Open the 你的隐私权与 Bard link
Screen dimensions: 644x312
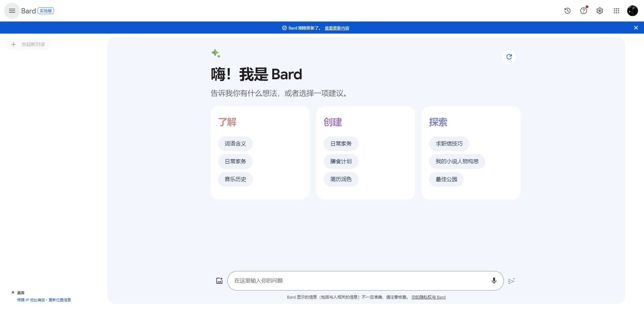coord(429,297)
